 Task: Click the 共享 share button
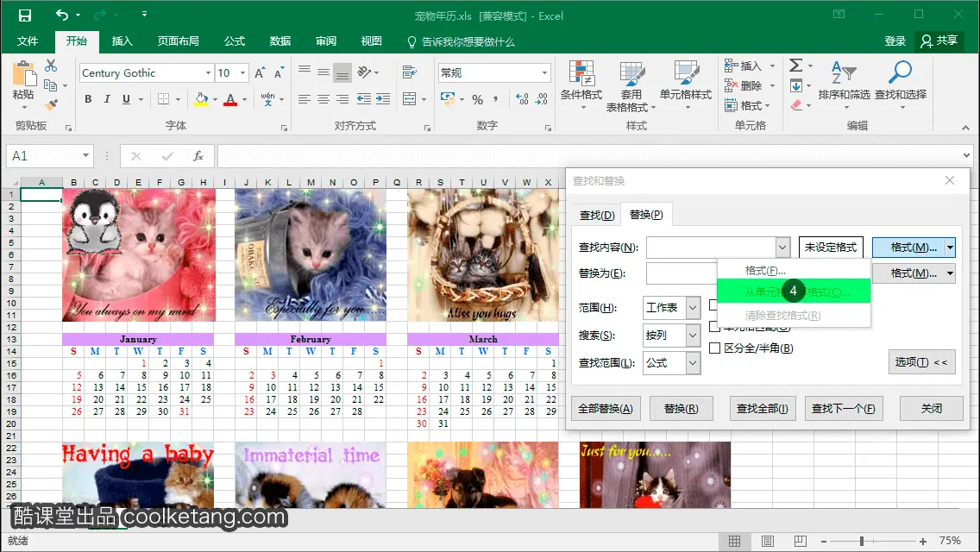click(939, 41)
